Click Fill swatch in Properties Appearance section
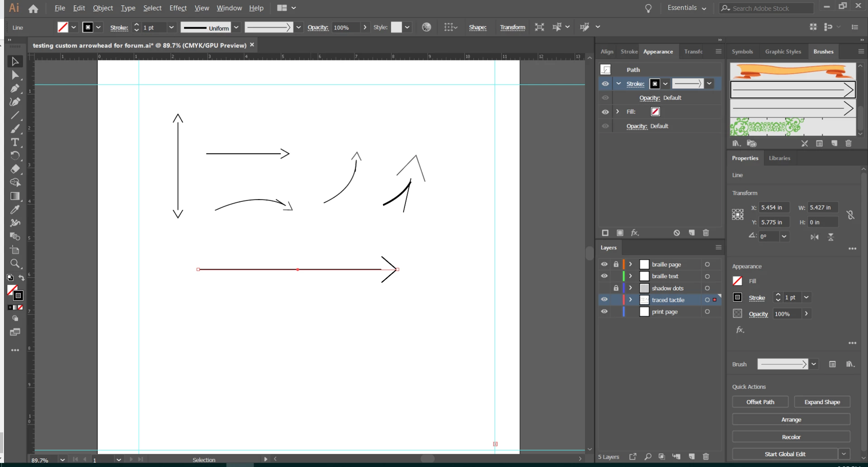The height and width of the screenshot is (467, 868). pyautogui.click(x=737, y=281)
